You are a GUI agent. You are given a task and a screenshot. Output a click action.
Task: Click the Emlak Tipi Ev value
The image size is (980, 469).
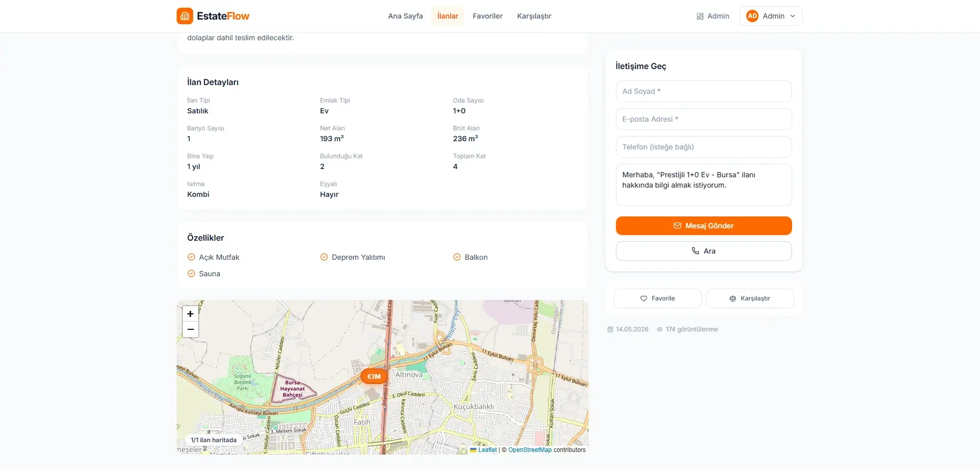point(324,111)
